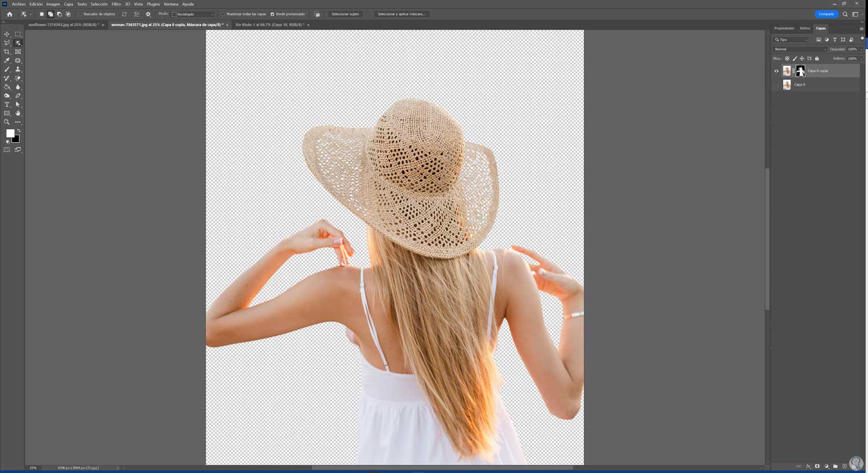Viewport: 868px width, 473px height.
Task: Enable Muestrear todas las capas
Action: pyautogui.click(x=223, y=14)
